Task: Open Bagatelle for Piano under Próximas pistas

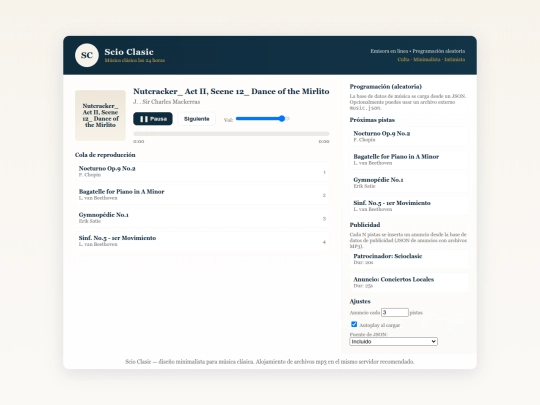Action: (x=409, y=159)
